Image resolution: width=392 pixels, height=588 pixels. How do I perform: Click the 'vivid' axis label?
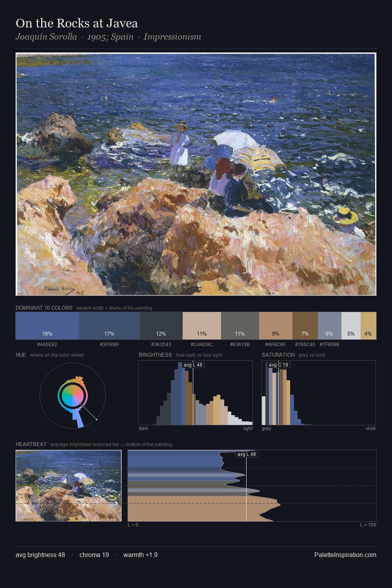(370, 428)
